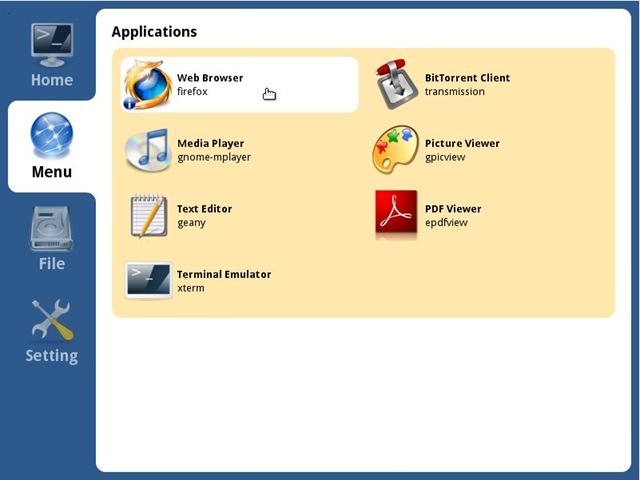Click the Terminal Emulator screen icon
This screenshot has width=640, height=480.
point(148,280)
